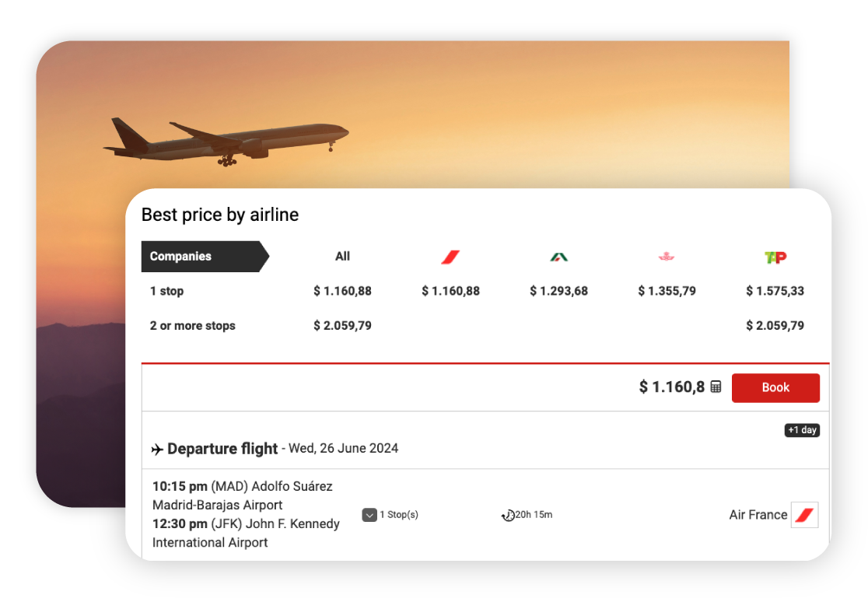Select the $ 1.575,33 one-stop TAP fare
Image resolution: width=868 pixels, height=602 pixels.
point(775,291)
